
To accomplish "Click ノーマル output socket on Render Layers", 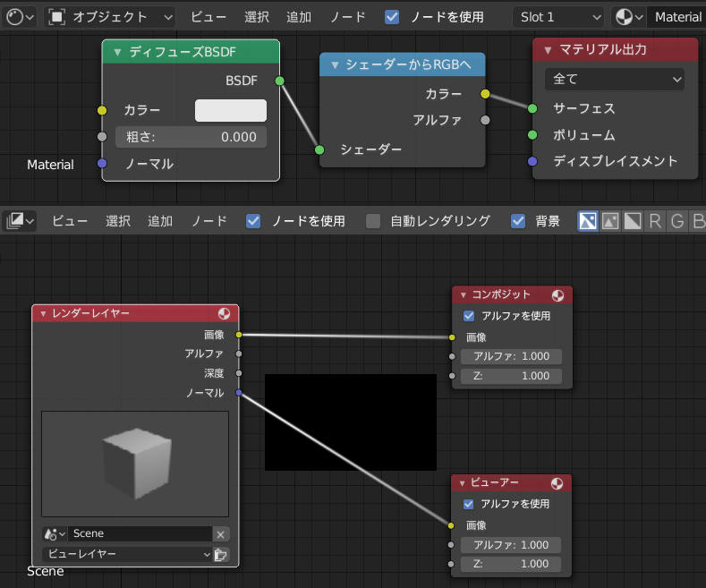I will pyautogui.click(x=239, y=393).
